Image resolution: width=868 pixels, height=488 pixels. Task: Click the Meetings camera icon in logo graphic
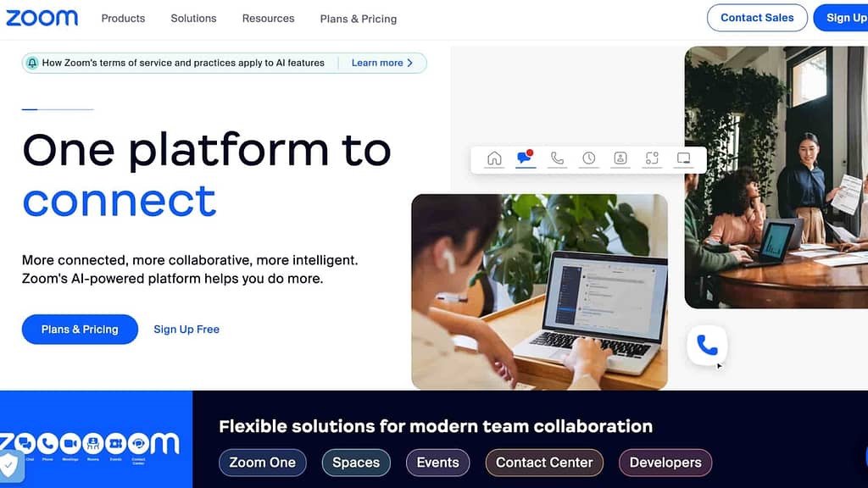(x=70, y=443)
